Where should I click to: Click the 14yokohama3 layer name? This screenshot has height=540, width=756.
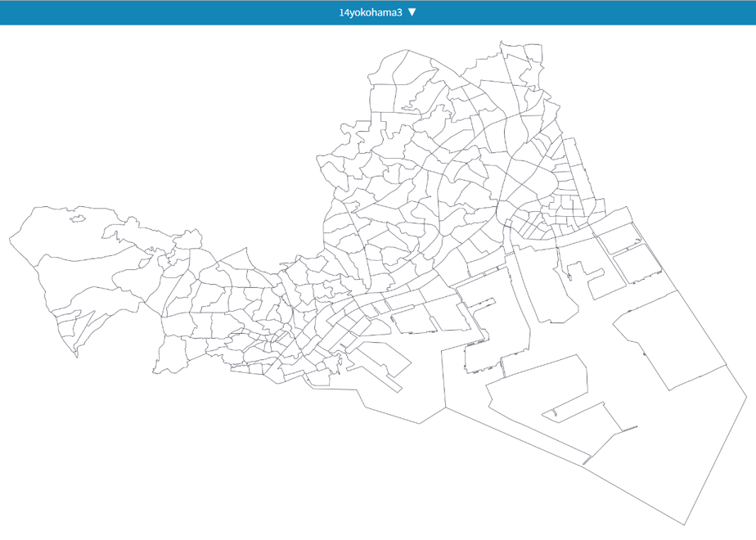click(x=371, y=12)
